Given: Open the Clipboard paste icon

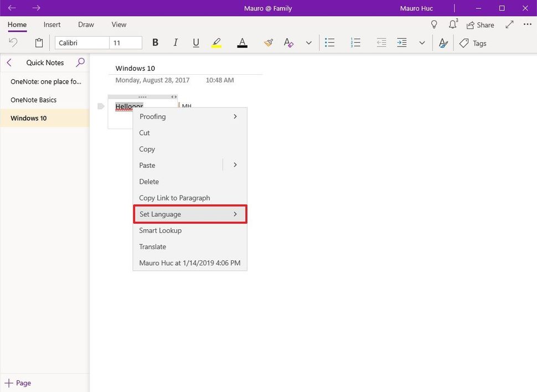Looking at the screenshot, I should point(39,43).
